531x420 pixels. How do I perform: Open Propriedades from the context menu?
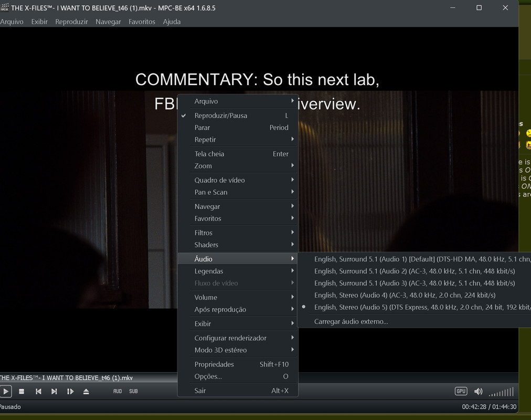pos(238,364)
